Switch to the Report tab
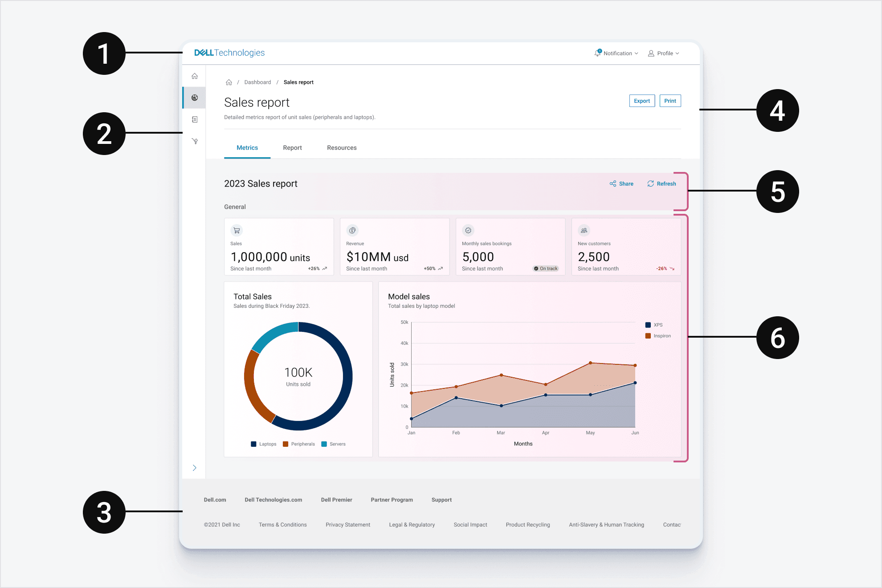The width and height of the screenshot is (882, 588). pyautogui.click(x=292, y=148)
